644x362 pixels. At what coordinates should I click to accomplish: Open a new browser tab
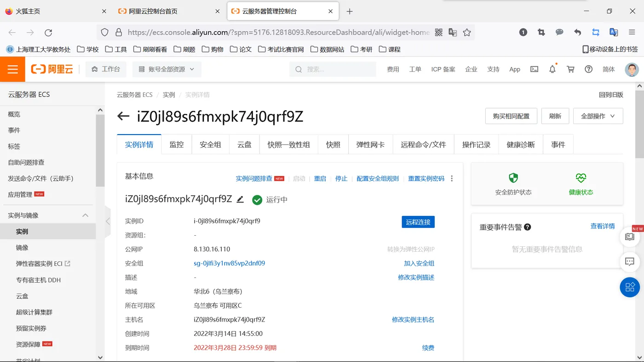click(350, 11)
